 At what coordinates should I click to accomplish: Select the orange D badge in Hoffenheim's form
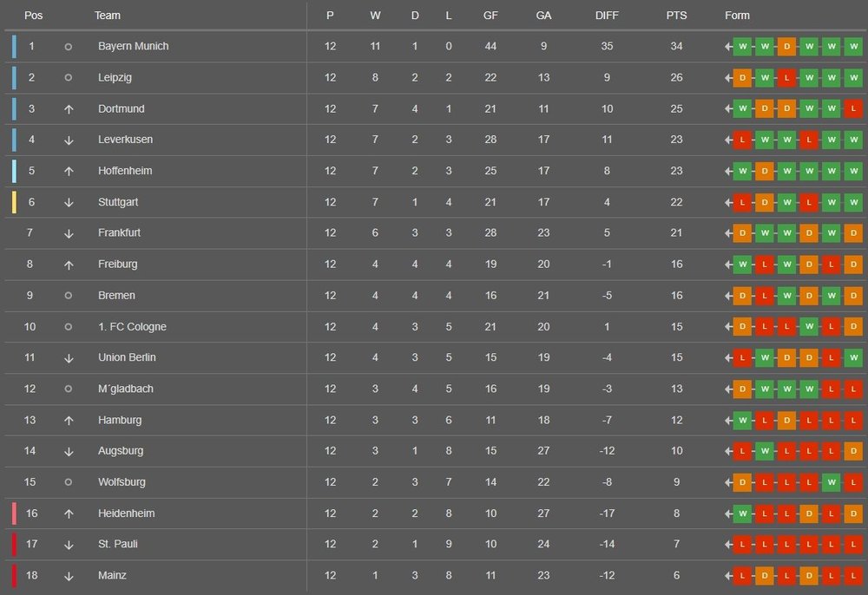tap(765, 171)
